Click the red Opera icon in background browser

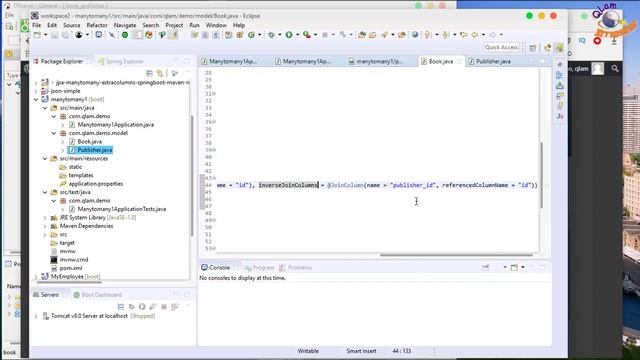point(597,41)
